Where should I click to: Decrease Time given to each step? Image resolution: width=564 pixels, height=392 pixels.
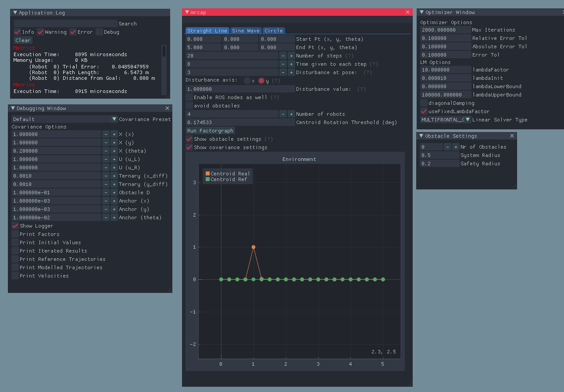point(283,64)
